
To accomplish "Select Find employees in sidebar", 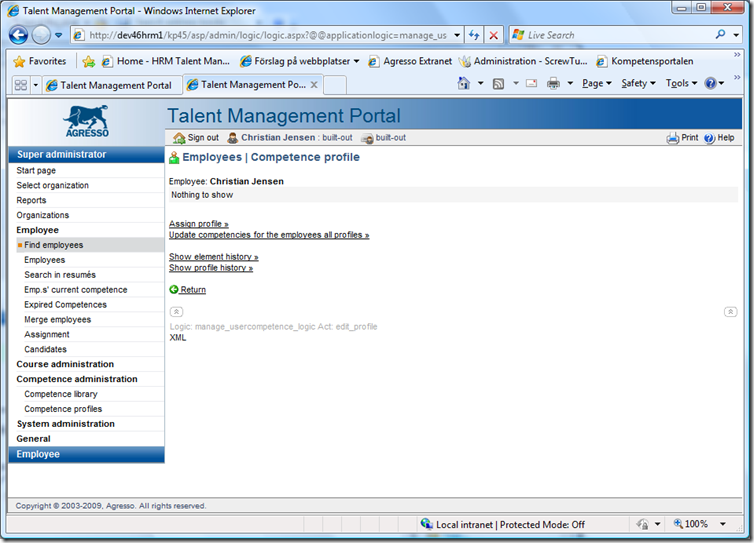I will tap(90, 245).
